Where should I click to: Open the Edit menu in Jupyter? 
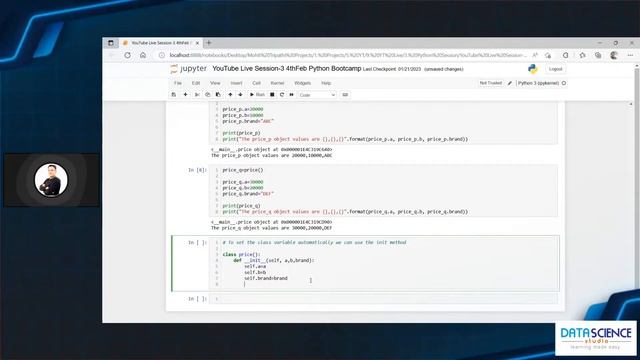[196, 83]
